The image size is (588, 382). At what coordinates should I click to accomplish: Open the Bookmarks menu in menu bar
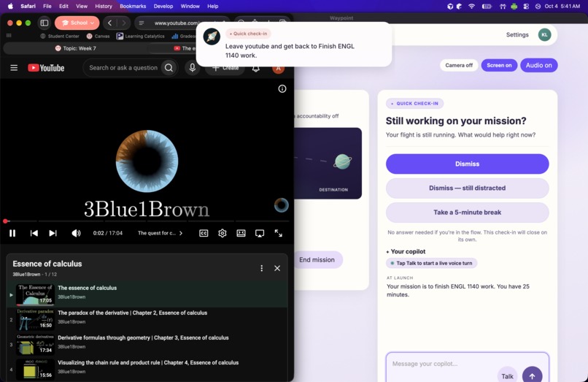click(133, 6)
